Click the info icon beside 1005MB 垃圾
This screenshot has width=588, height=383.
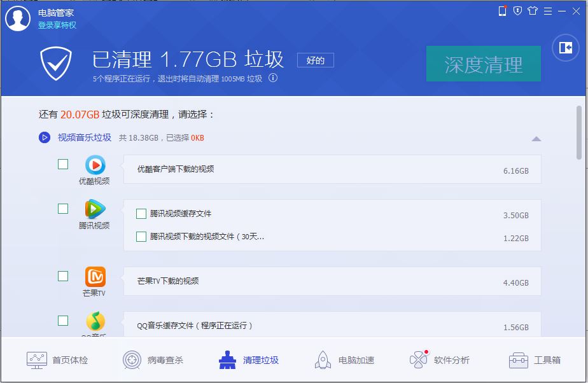click(x=273, y=78)
